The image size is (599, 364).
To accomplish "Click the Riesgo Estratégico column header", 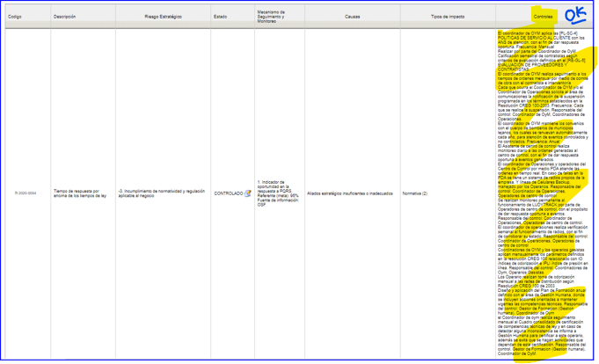I will coord(163,17).
